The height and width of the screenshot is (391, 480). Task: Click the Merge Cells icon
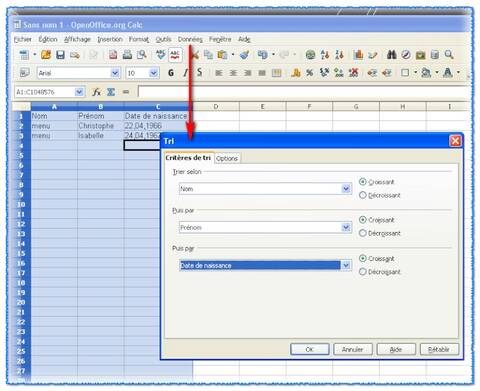point(276,73)
